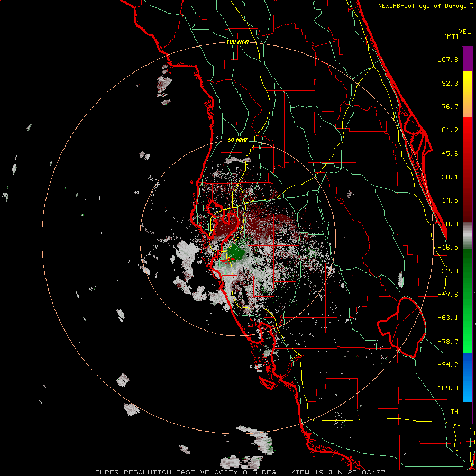This screenshot has height=476, width=476.
Task: Click the VEL legend title
Action: (464, 32)
